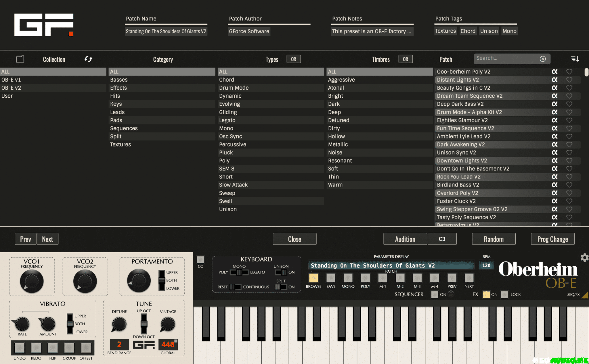Image resolution: width=589 pixels, height=364 pixels.
Task: Toggle Timbres filter OR mode
Action: [405, 59]
